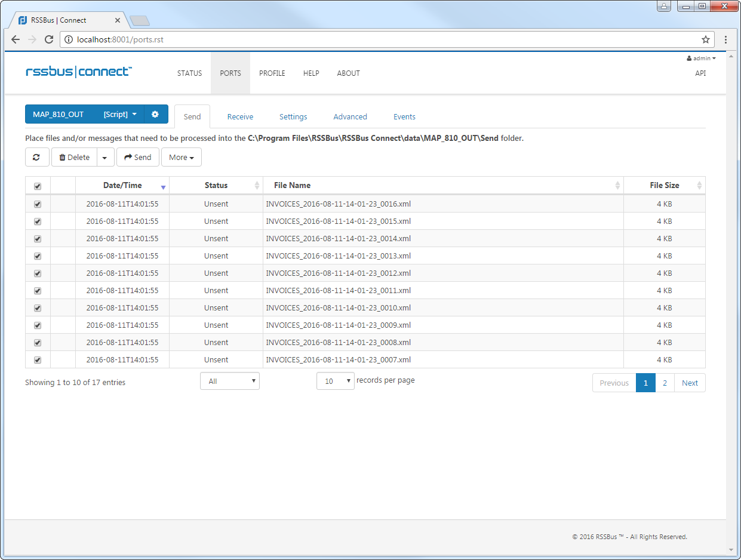Open HELP navigation item
Viewport: 741px width, 560px height.
click(311, 73)
